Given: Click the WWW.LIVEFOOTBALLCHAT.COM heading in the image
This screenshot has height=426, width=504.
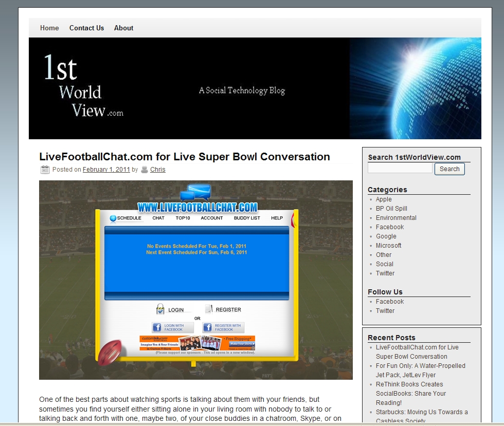Looking at the screenshot, I should point(197,208).
